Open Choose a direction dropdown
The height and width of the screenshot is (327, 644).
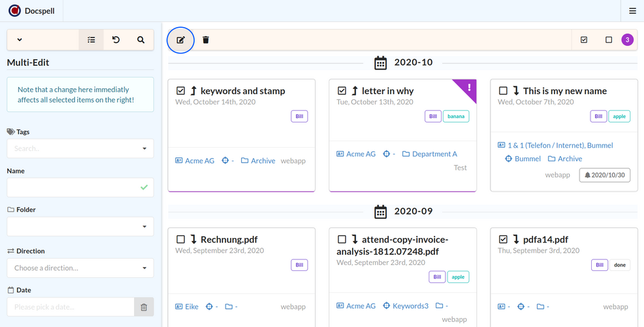[x=80, y=268]
